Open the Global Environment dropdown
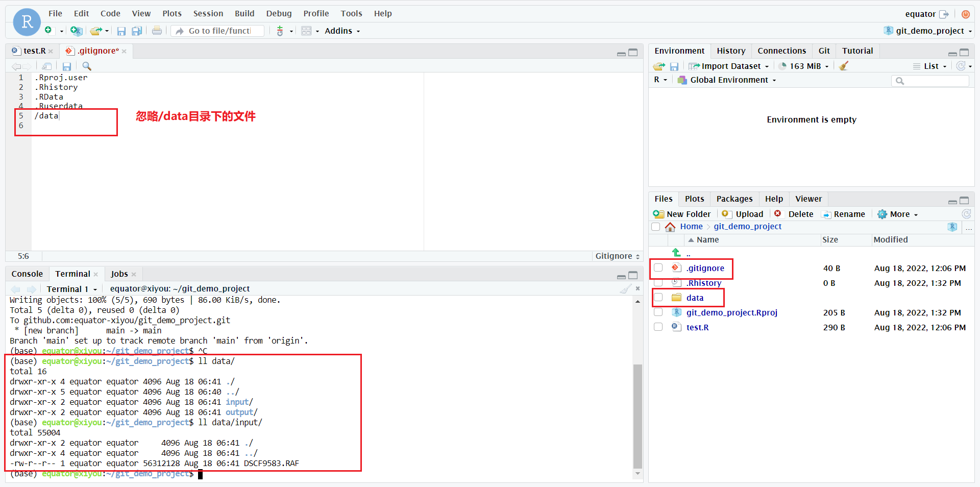This screenshot has height=487, width=980. [x=727, y=80]
